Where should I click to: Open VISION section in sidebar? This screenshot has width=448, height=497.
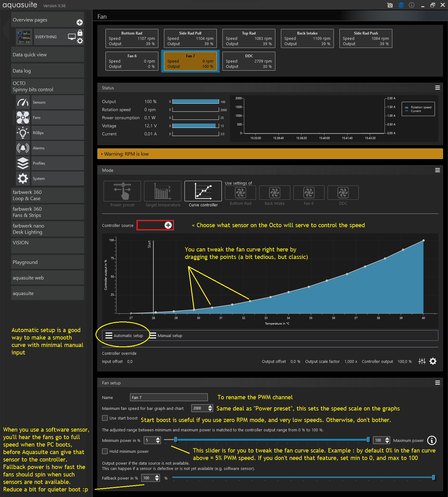[x=48, y=246]
